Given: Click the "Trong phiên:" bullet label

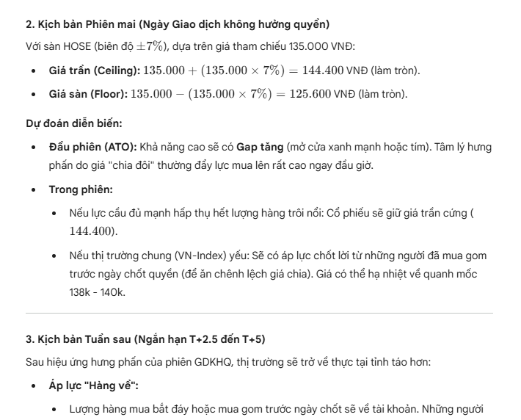Looking at the screenshot, I should (x=81, y=189).
